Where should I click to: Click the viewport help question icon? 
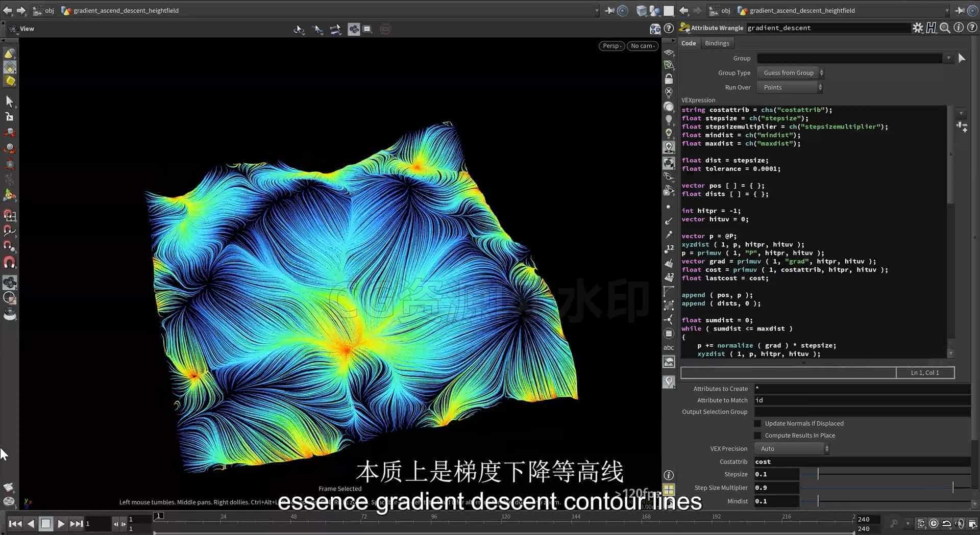668,29
